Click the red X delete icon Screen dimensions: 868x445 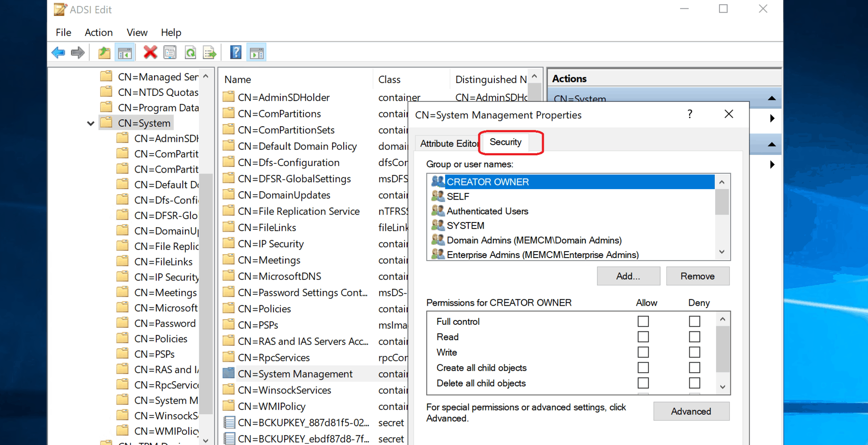[150, 52]
